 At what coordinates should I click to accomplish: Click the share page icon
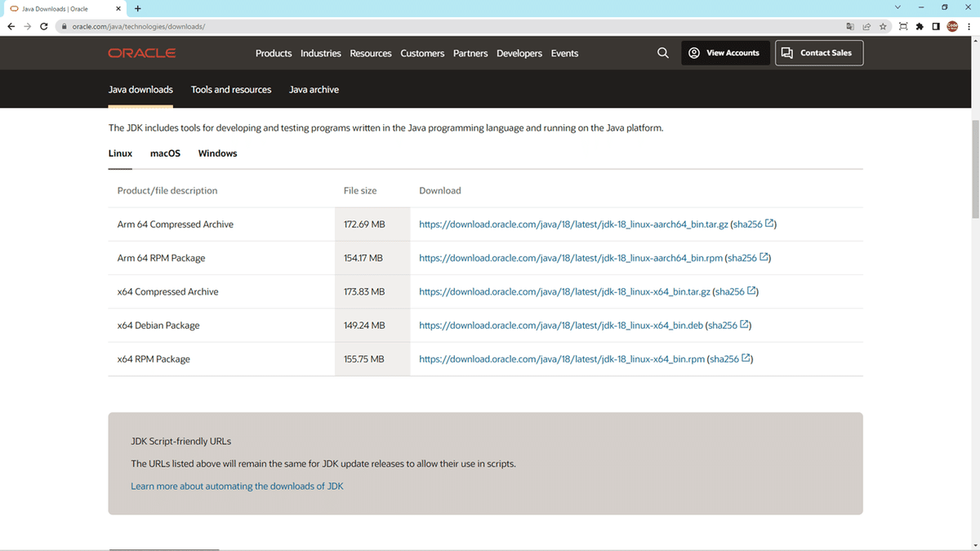[x=866, y=26]
